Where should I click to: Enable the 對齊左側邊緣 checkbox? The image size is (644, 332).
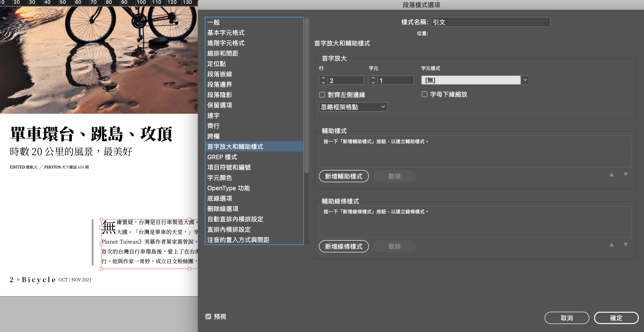tap(322, 95)
